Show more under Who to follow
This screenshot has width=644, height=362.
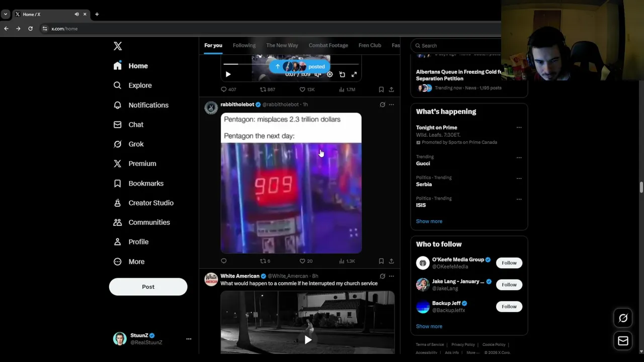click(429, 326)
